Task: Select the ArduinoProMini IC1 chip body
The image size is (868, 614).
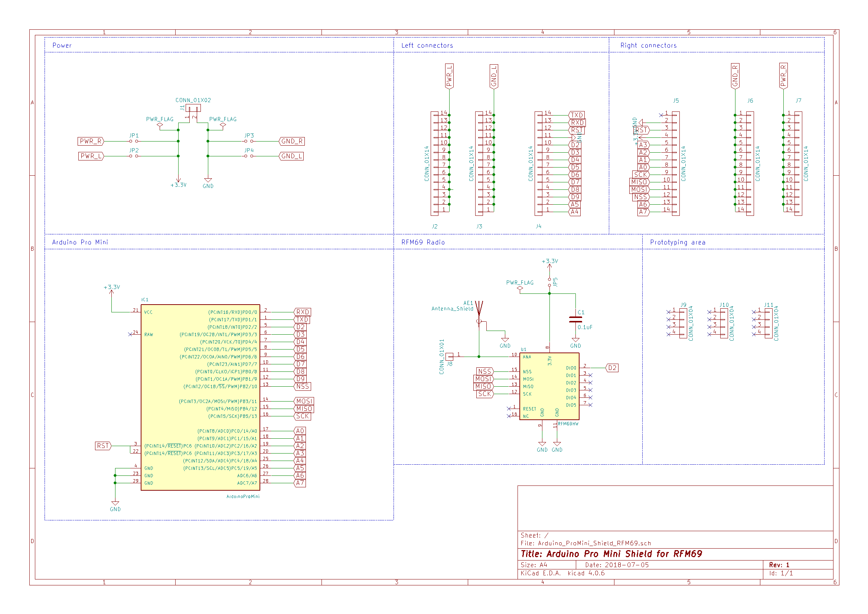Action: [200, 397]
